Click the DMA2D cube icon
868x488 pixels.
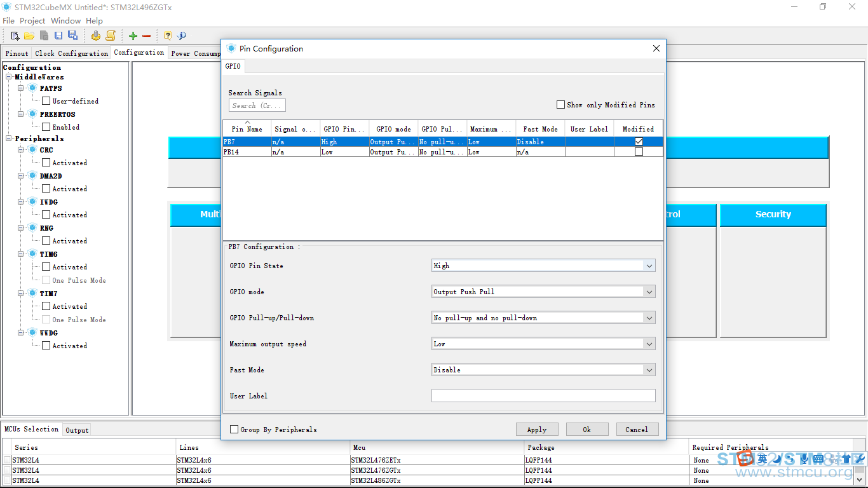pos(32,176)
